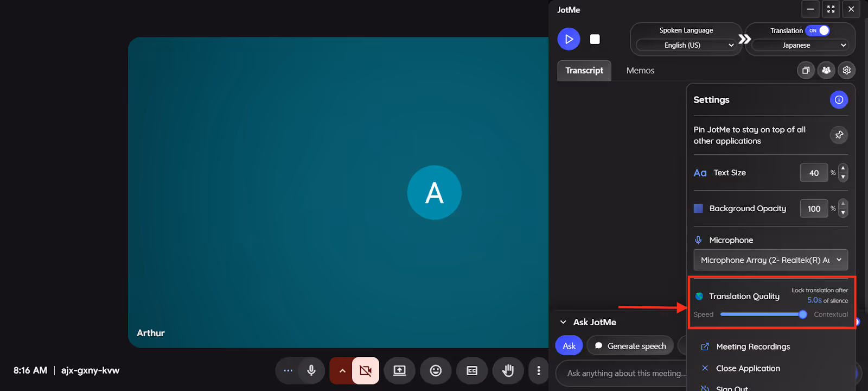Click the double-arrow language swap icon
Image resolution: width=868 pixels, height=391 pixels.
744,39
